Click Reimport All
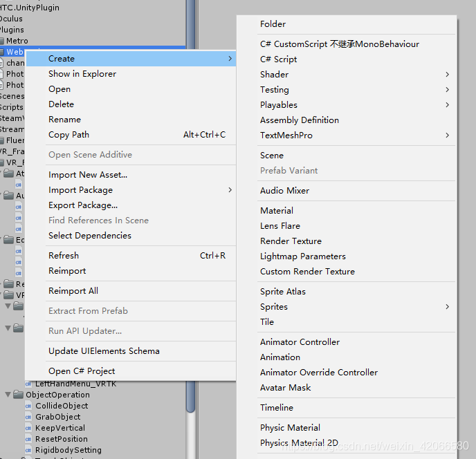Image resolution: width=476 pixels, height=459 pixels. point(131,290)
